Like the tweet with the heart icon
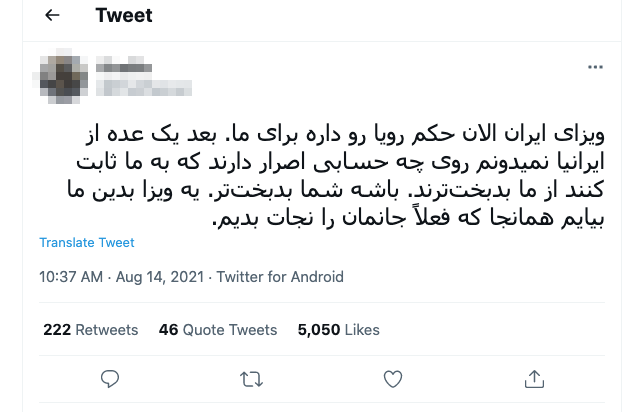 393,378
